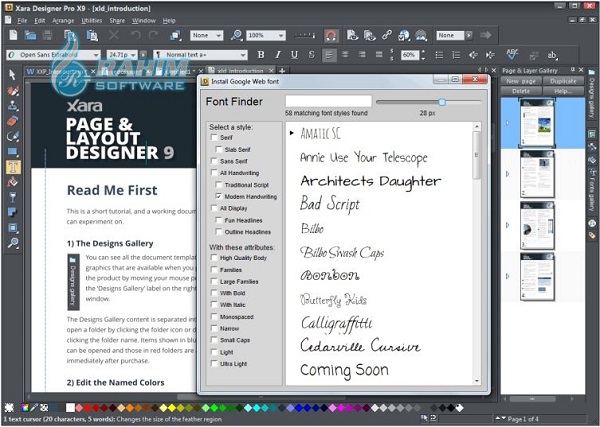
Task: Click the numbered list icon
Action: point(456,55)
